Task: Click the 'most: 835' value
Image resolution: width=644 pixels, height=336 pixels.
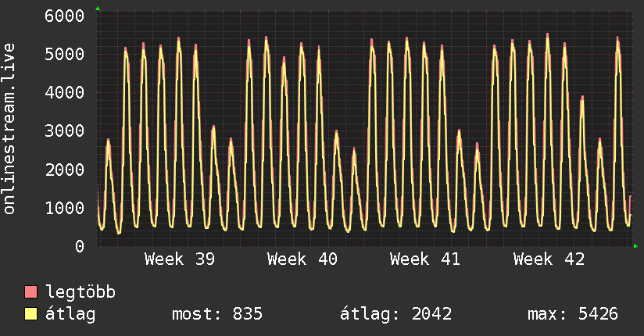Action: coord(217,314)
